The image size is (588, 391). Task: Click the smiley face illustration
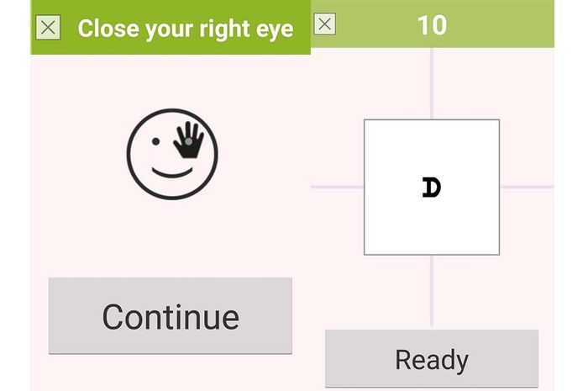[172, 154]
